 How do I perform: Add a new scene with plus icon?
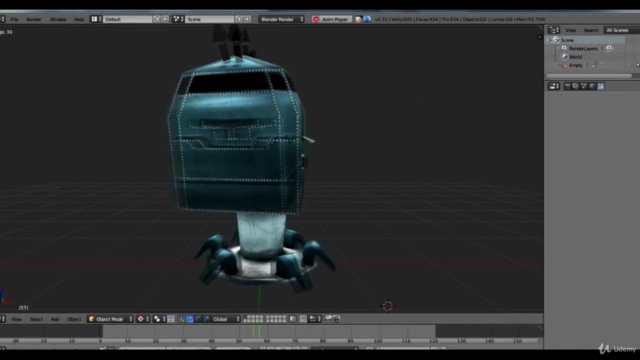pyautogui.click(x=239, y=19)
